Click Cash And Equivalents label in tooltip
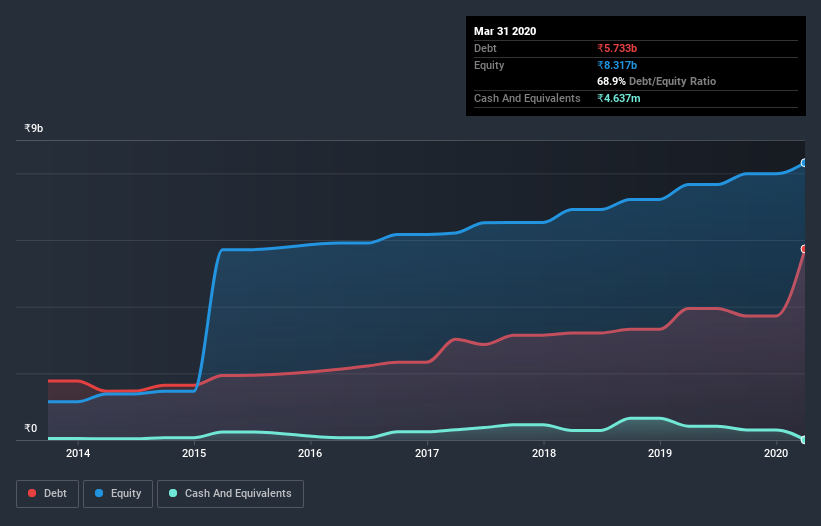Screen dimensions: 821x526 pyautogui.click(x=527, y=98)
